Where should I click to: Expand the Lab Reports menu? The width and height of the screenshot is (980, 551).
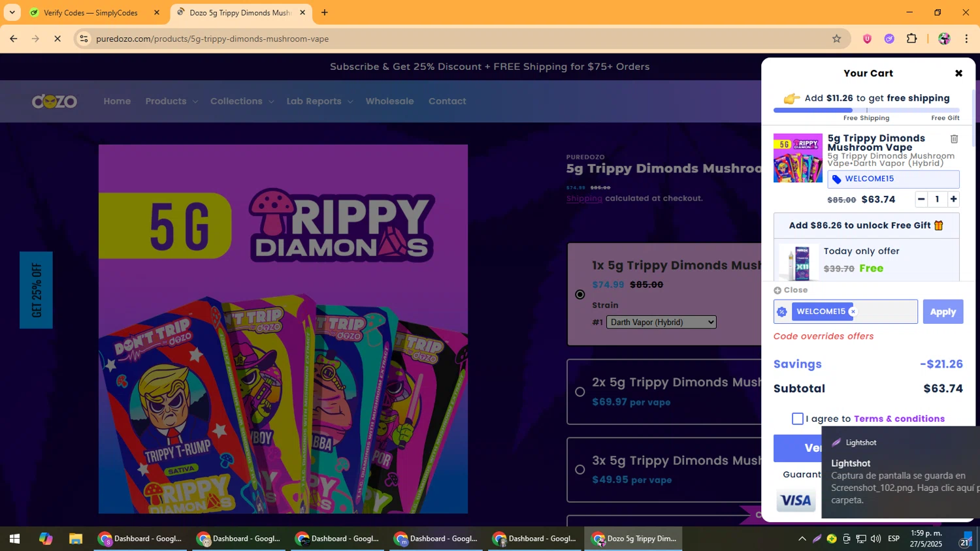[319, 101]
